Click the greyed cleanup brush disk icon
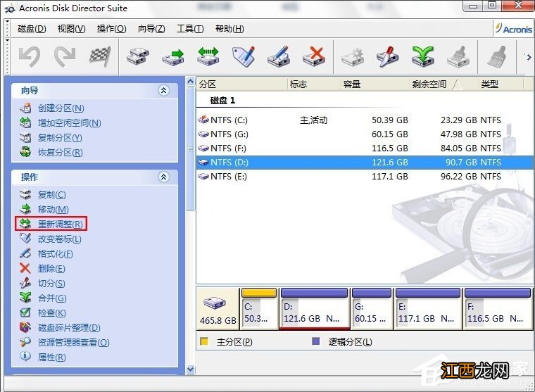Screen dimensions: 535x392 coord(458,56)
